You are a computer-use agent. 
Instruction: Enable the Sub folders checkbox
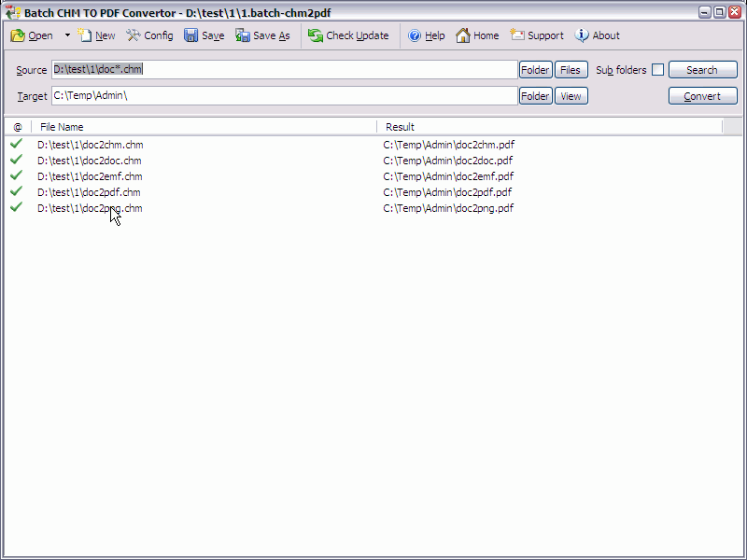coord(657,69)
